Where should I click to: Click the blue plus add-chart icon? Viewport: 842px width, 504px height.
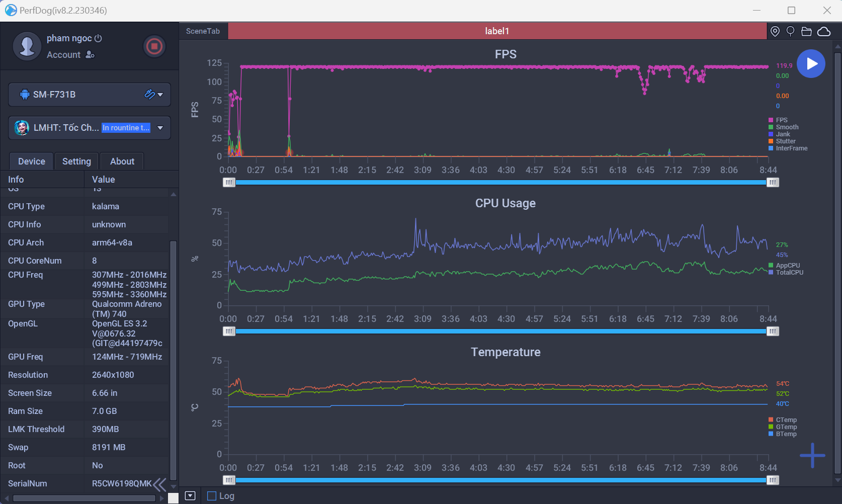point(812,456)
